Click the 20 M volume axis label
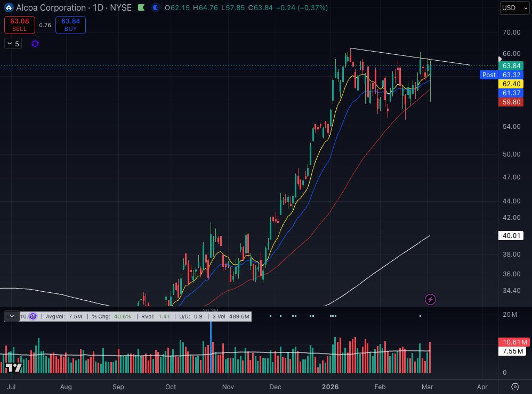The image size is (532, 394). click(x=510, y=315)
